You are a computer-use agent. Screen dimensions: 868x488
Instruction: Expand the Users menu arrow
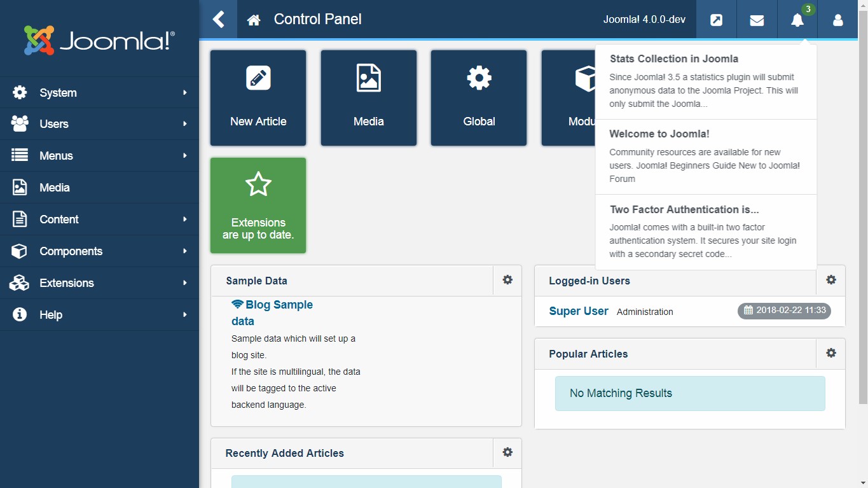pos(185,123)
